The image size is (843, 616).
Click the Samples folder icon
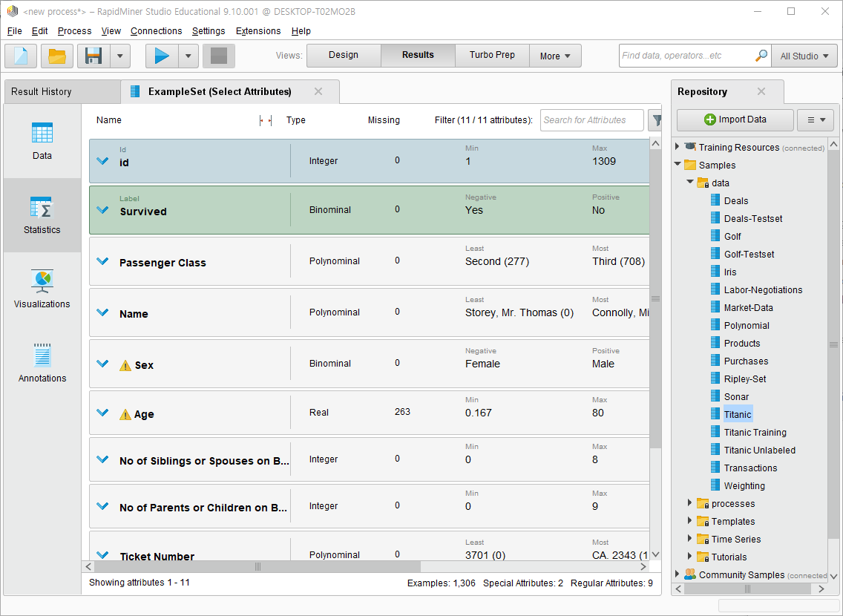[x=690, y=165]
